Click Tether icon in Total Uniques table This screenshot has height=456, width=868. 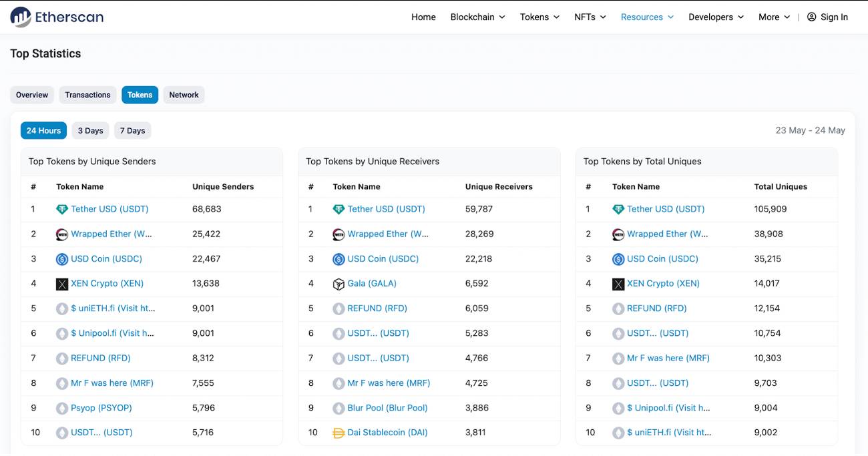point(618,209)
